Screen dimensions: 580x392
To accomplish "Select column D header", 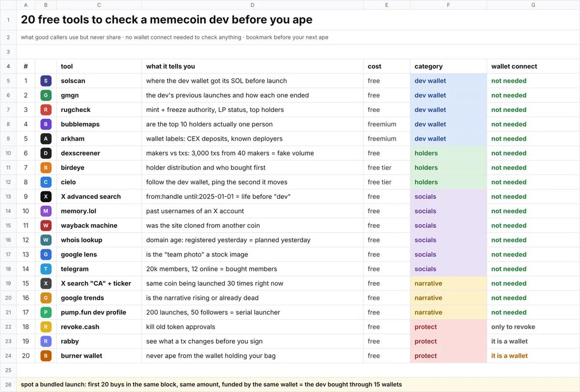I will coord(252,5).
